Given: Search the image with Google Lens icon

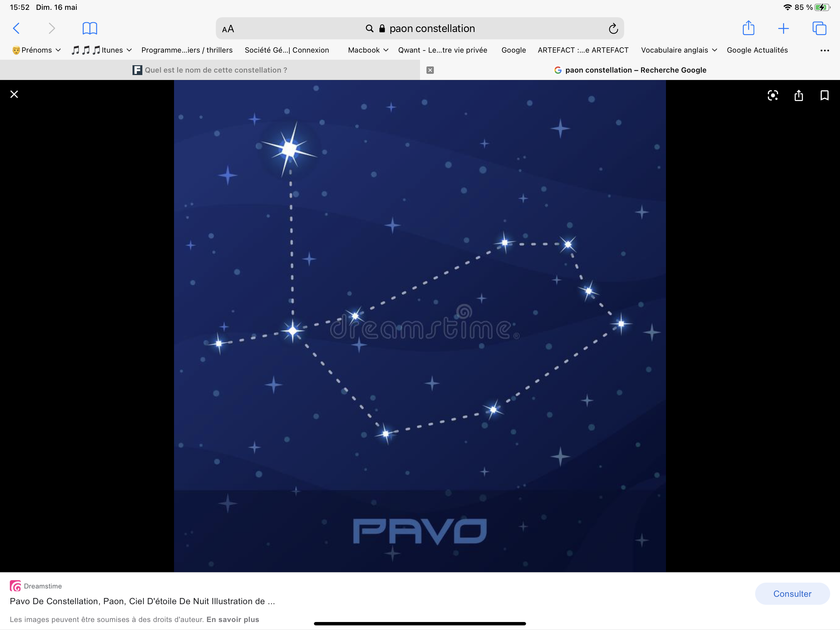Looking at the screenshot, I should point(772,95).
